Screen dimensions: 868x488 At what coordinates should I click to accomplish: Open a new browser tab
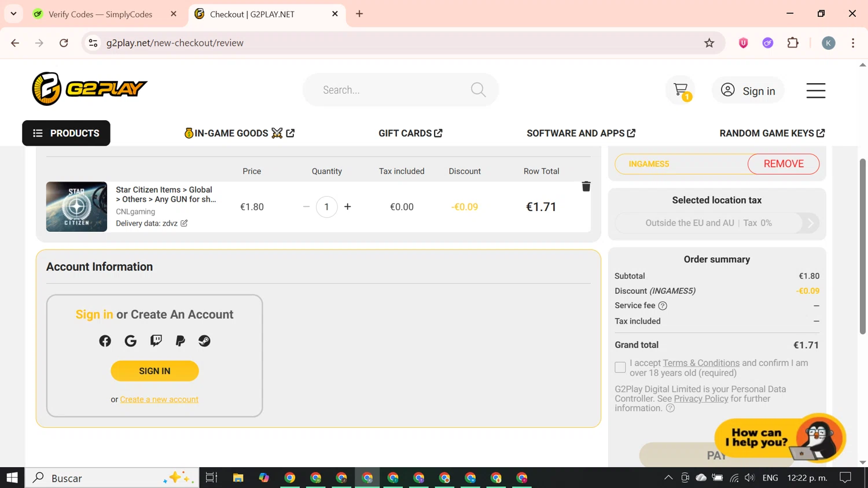[x=359, y=14]
